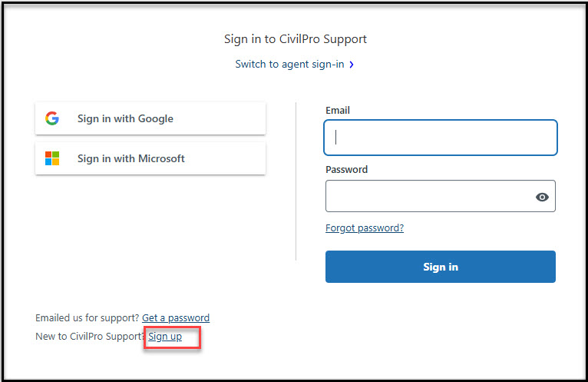
Task: Click the red highlight box's right edge
Action: point(200,337)
